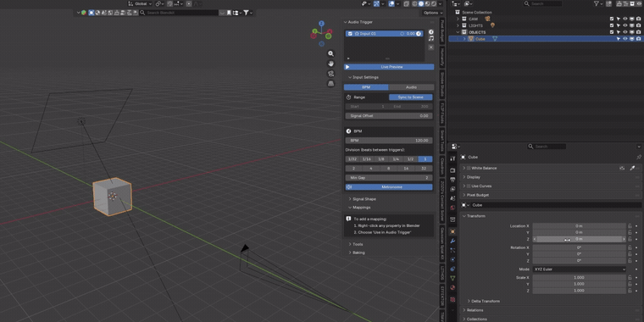This screenshot has width=644, height=322.
Task: Add BPM input using metronome icon beside list
Action: click(430, 32)
